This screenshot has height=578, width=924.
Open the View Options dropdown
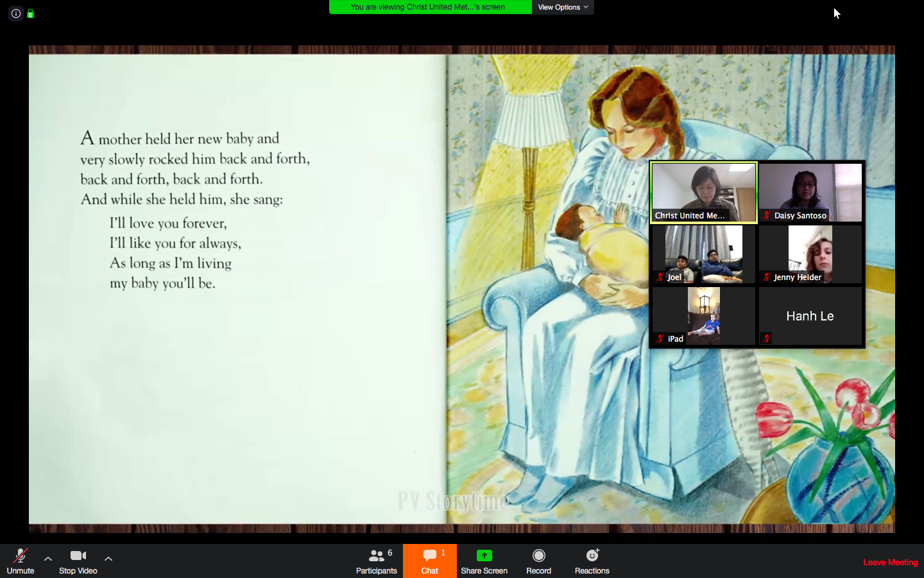tap(563, 7)
